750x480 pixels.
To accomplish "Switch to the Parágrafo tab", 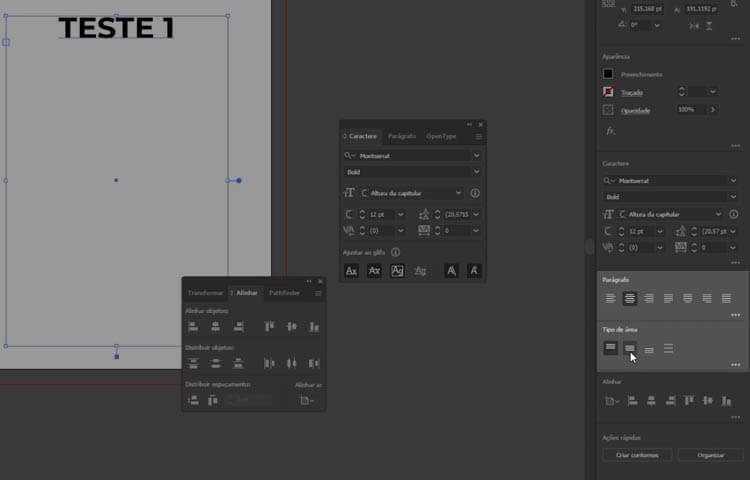I will 402,136.
